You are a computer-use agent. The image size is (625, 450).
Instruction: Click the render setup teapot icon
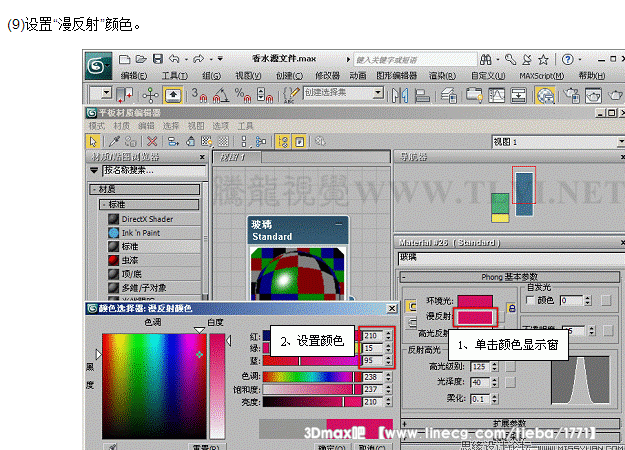[x=571, y=96]
